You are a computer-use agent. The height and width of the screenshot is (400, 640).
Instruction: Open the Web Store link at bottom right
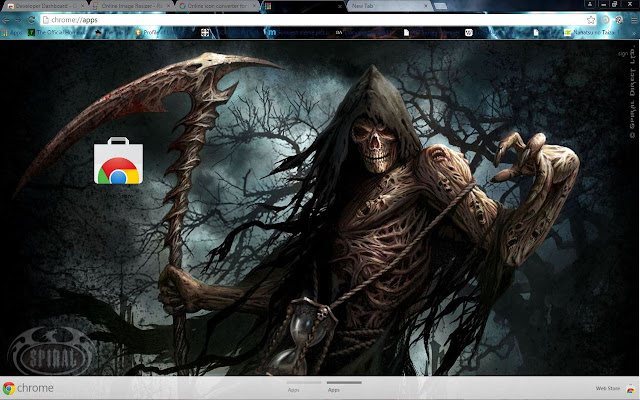tap(607, 388)
